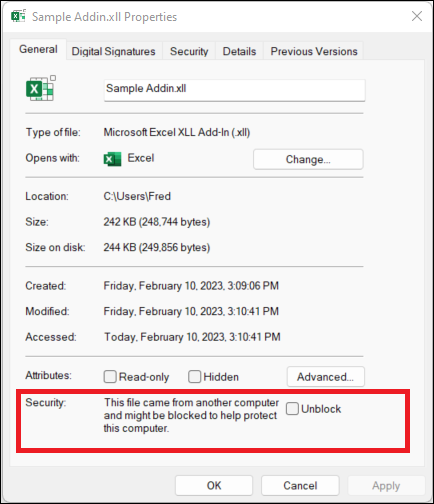Screen dimensions: 434x504
Task: Click the Size on disk: label
Action: (x=55, y=247)
